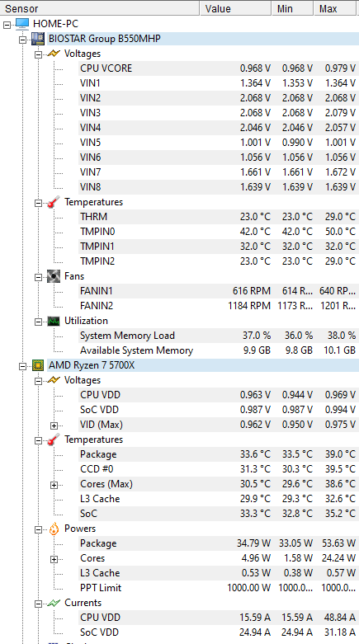Click the Sensor column header

(x=100, y=8)
